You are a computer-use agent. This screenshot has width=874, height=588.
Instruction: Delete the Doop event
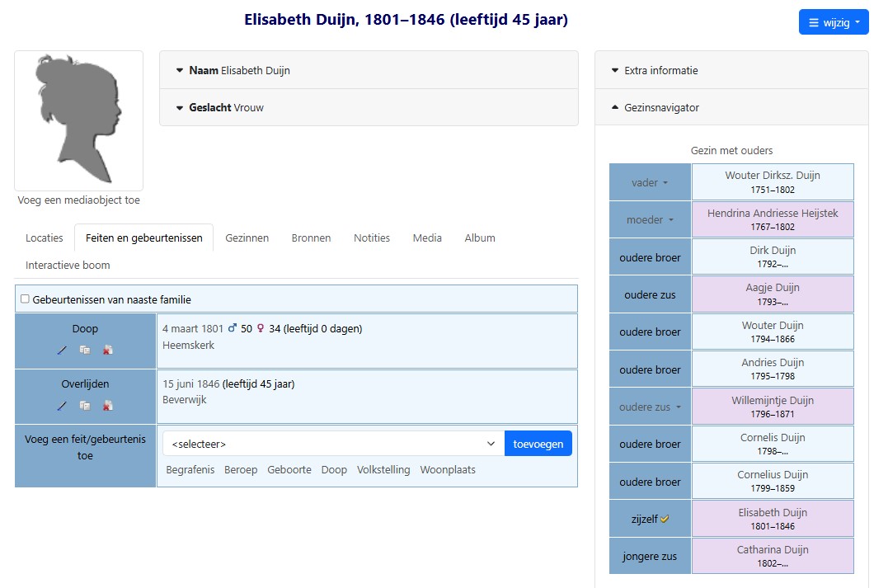point(107,350)
